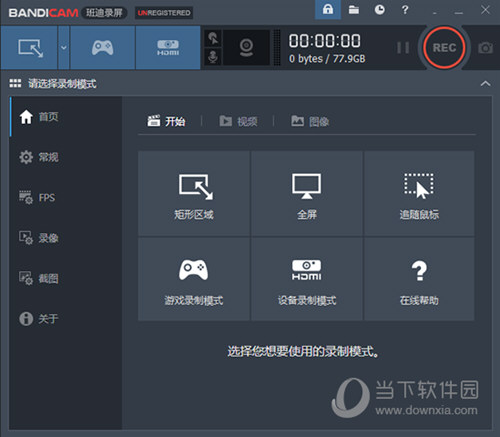Open the FPS sidebar item
The width and height of the screenshot is (500, 437).
click(66, 198)
